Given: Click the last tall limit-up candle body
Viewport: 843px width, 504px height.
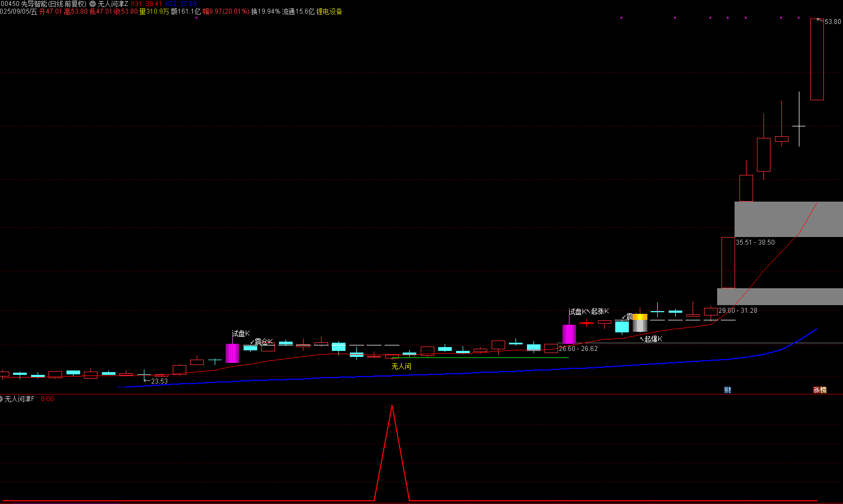Looking at the screenshot, I should pos(817,59).
